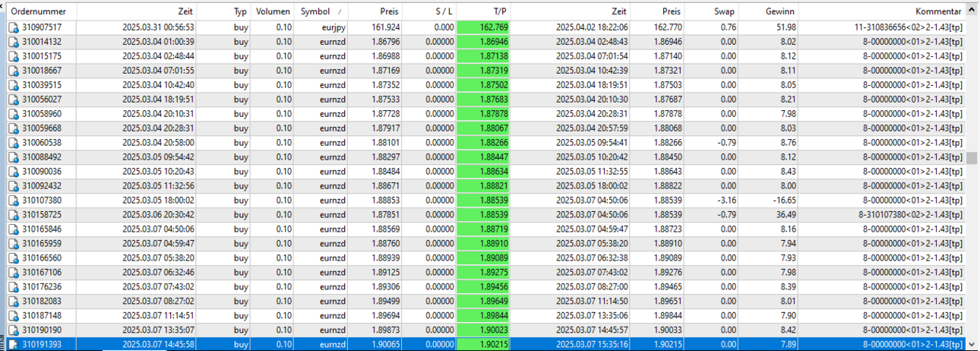
Task: Select order number 310166560
Action: (42, 258)
